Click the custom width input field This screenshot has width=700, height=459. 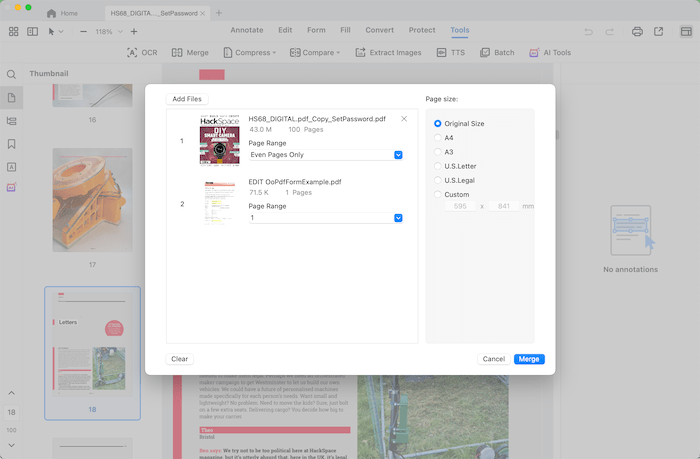click(x=460, y=206)
